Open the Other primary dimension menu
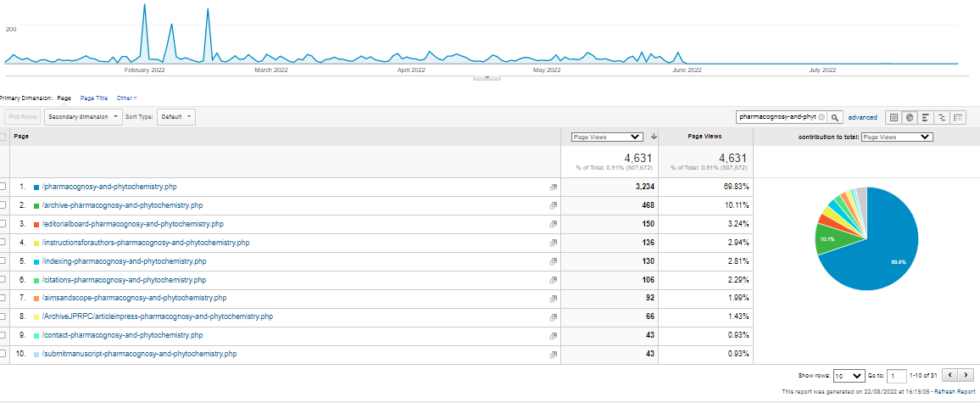This screenshot has width=980, height=403. 126,98
